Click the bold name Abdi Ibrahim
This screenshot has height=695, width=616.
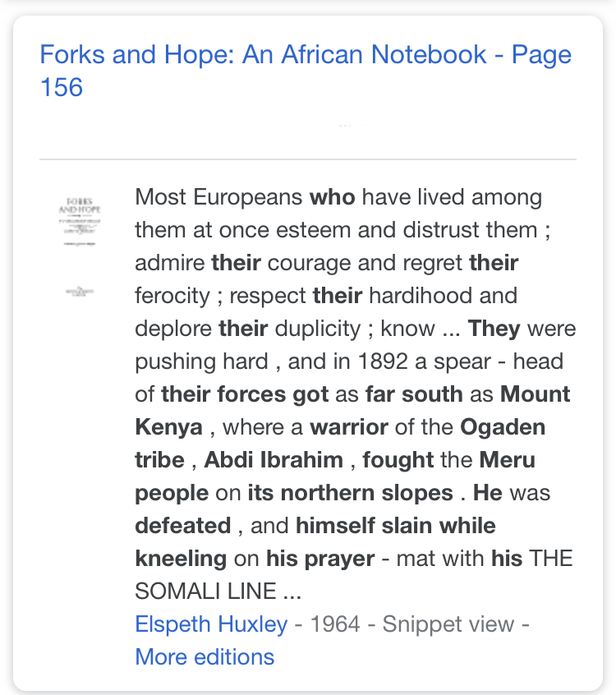pos(274,460)
